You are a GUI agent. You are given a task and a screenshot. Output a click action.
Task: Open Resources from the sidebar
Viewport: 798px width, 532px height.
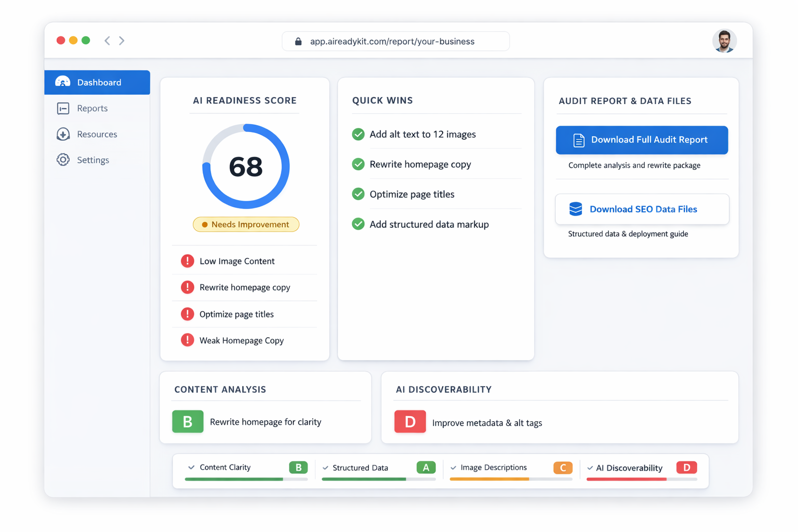(63, 134)
